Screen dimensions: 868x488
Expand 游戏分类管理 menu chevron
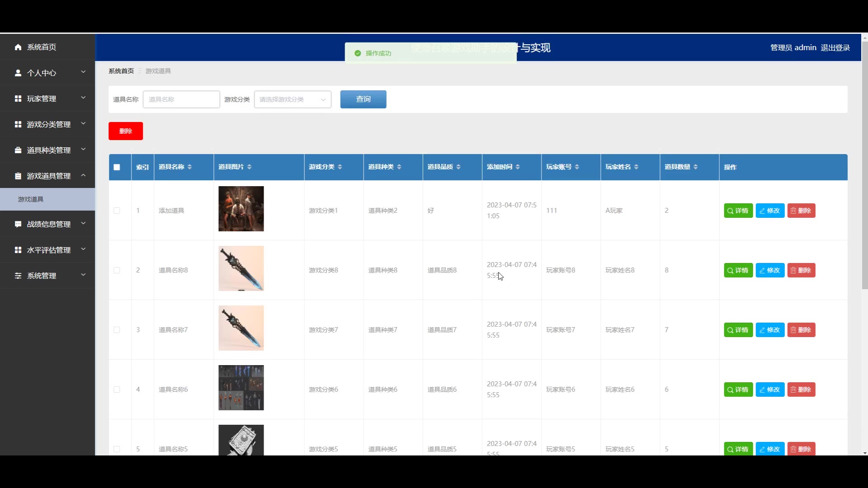83,123
